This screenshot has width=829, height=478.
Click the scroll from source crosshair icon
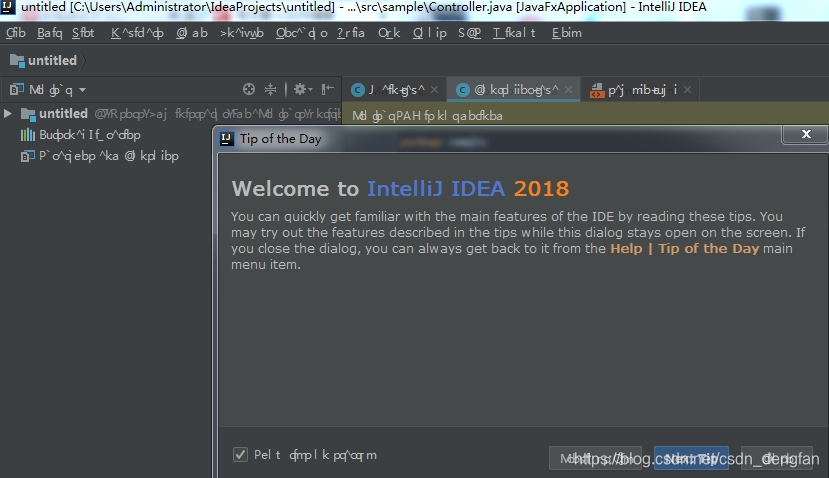coord(248,89)
